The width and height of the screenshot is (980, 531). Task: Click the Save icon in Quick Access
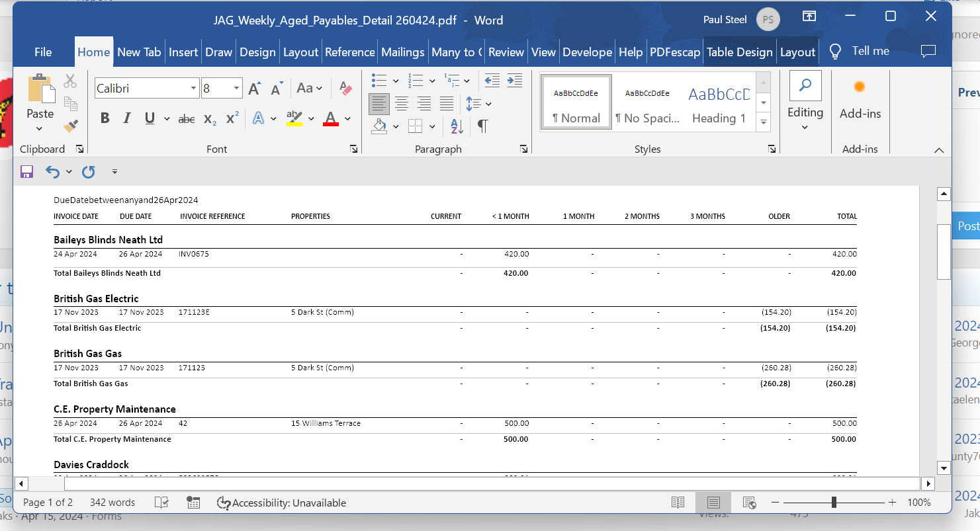[27, 172]
